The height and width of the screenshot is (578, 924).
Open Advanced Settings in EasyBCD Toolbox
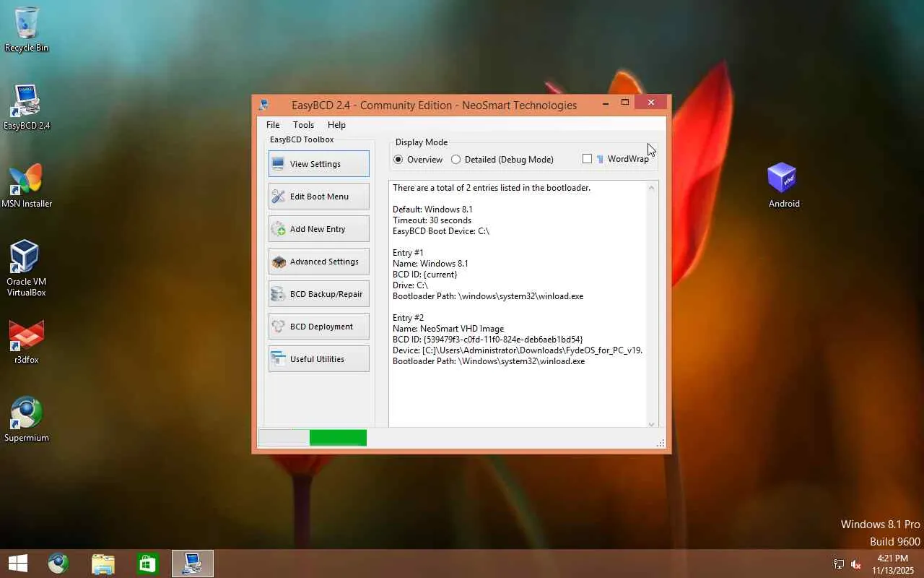coord(318,262)
